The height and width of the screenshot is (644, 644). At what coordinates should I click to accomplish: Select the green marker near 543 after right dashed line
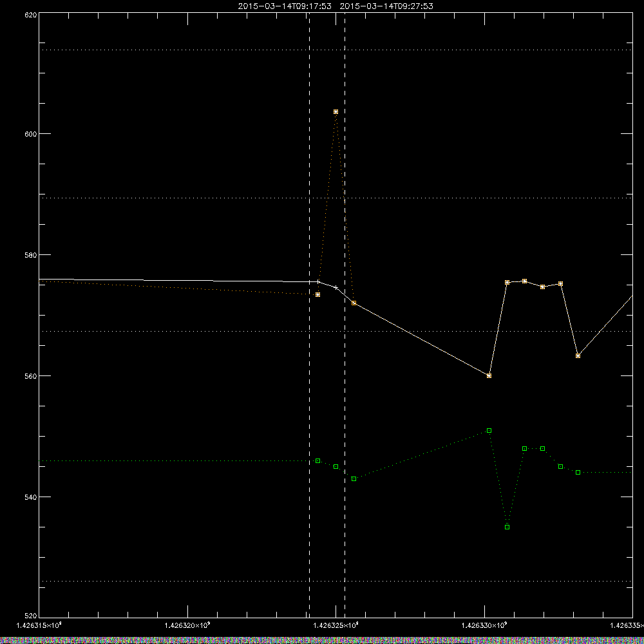tap(354, 479)
